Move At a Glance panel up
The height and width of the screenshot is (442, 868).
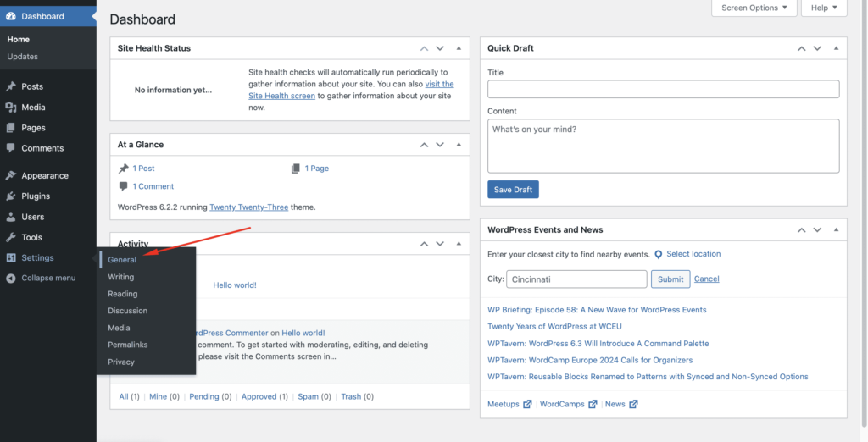pyautogui.click(x=424, y=145)
